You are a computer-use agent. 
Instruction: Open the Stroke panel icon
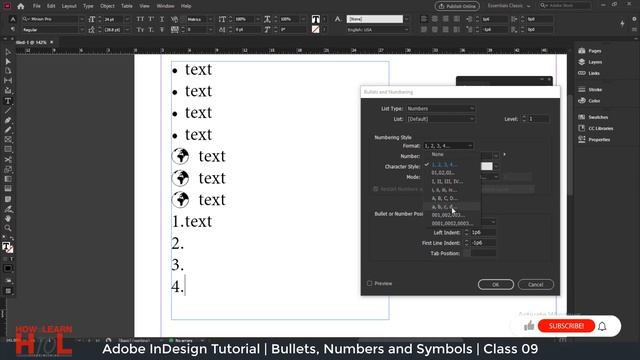click(582, 89)
